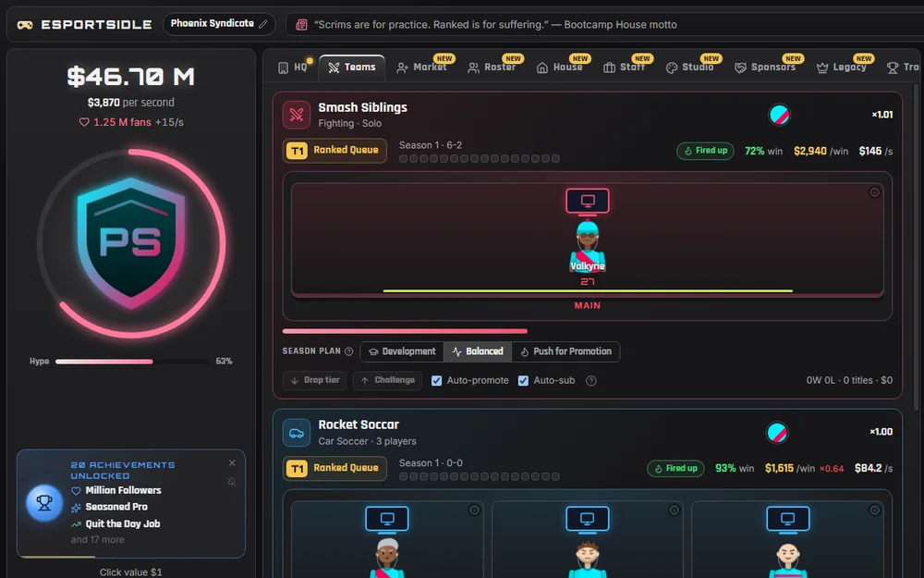The width and height of the screenshot is (924, 578).
Task: Click the achievements trophy icon
Action: [44, 503]
